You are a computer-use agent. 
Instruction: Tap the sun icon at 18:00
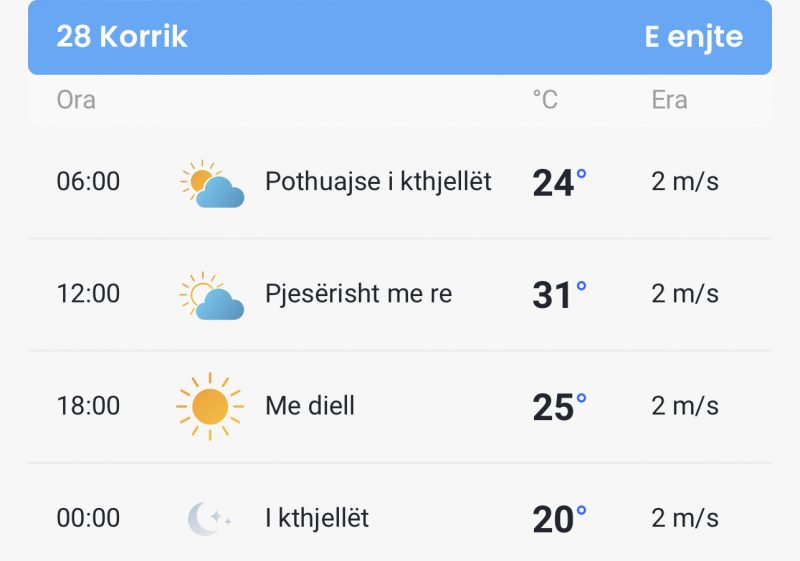pos(210,406)
